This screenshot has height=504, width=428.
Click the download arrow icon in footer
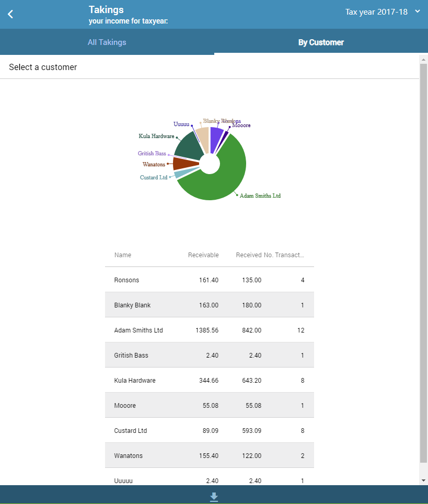pos(214,497)
